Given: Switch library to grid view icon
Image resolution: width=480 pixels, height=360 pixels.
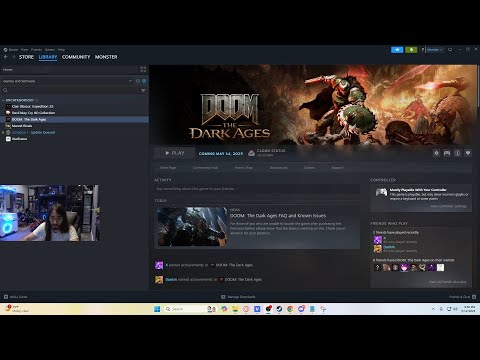Looking at the screenshot, I should (143, 69).
